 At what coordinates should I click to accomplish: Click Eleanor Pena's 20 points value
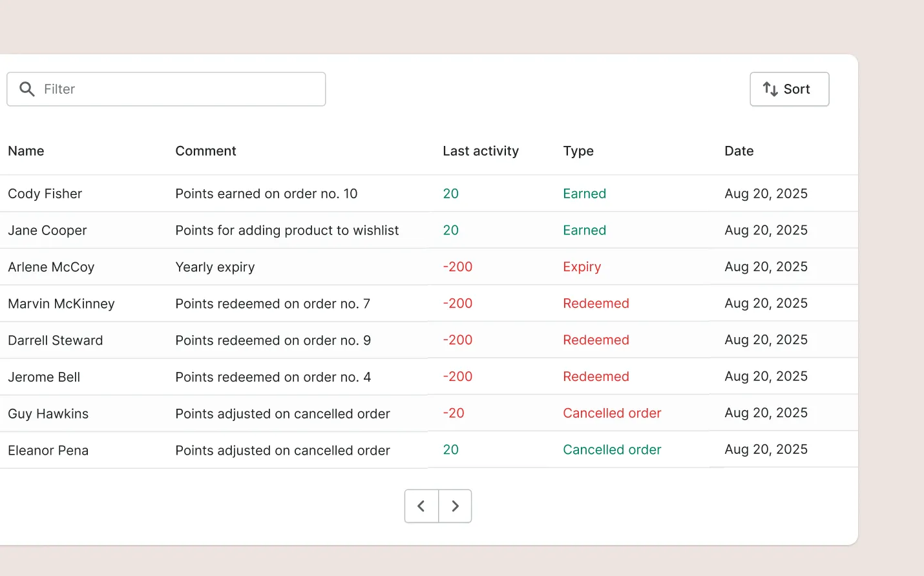(x=451, y=450)
